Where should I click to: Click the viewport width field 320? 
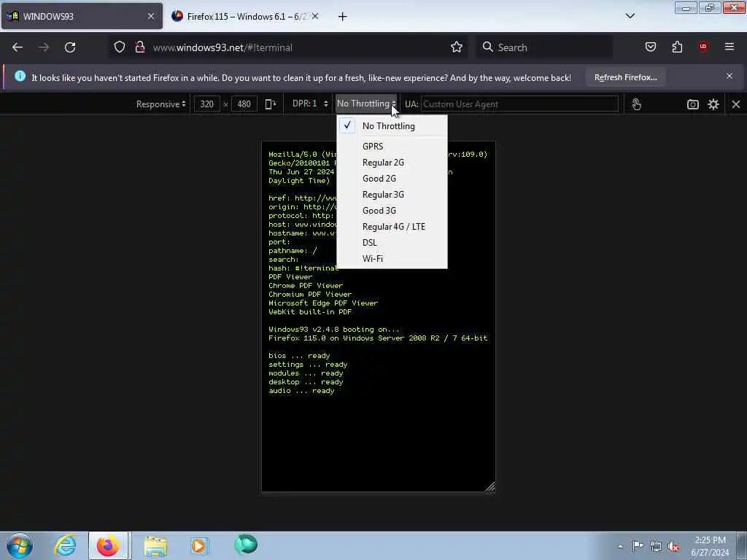click(206, 104)
